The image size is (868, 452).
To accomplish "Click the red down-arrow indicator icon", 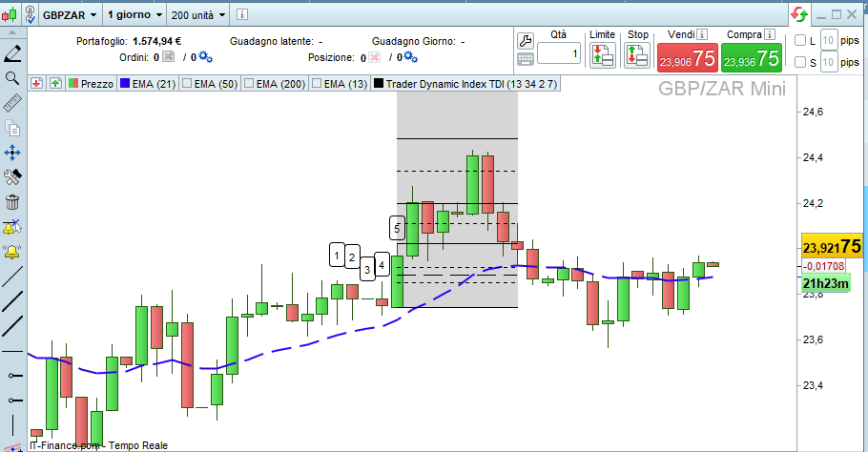I will point(36,84).
